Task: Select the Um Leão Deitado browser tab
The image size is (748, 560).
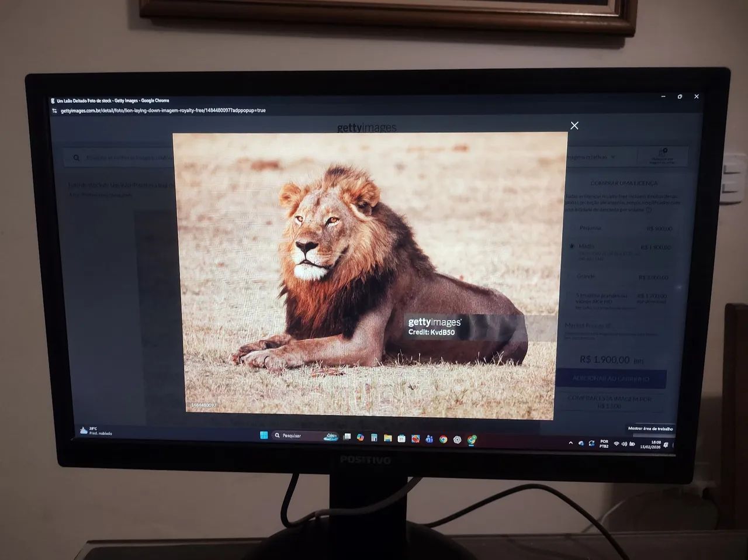Action: click(111, 100)
